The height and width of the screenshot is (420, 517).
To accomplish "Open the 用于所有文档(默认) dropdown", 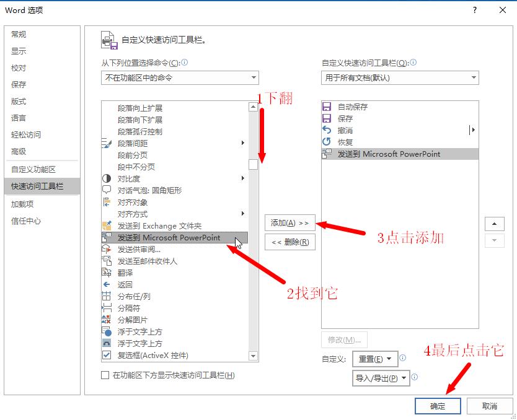I will click(x=399, y=77).
